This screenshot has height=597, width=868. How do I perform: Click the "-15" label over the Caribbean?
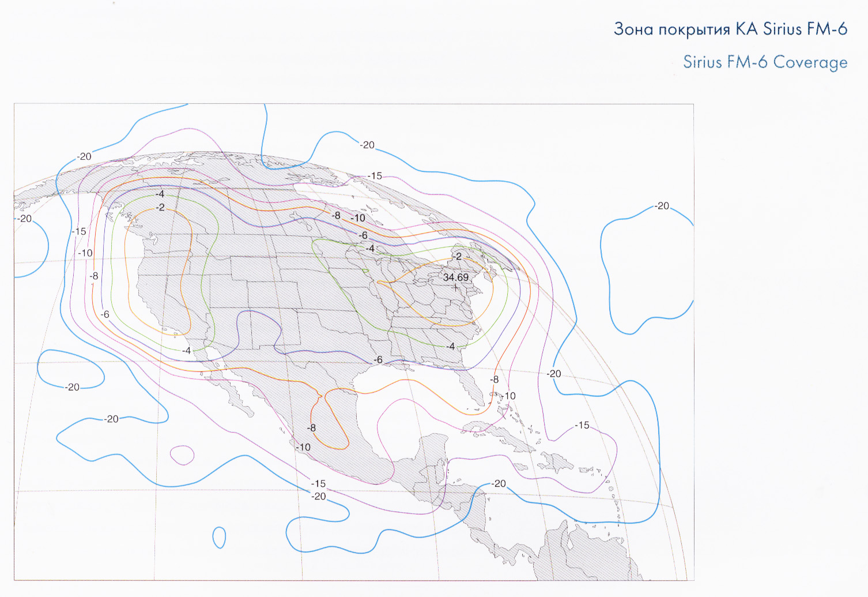click(x=582, y=425)
